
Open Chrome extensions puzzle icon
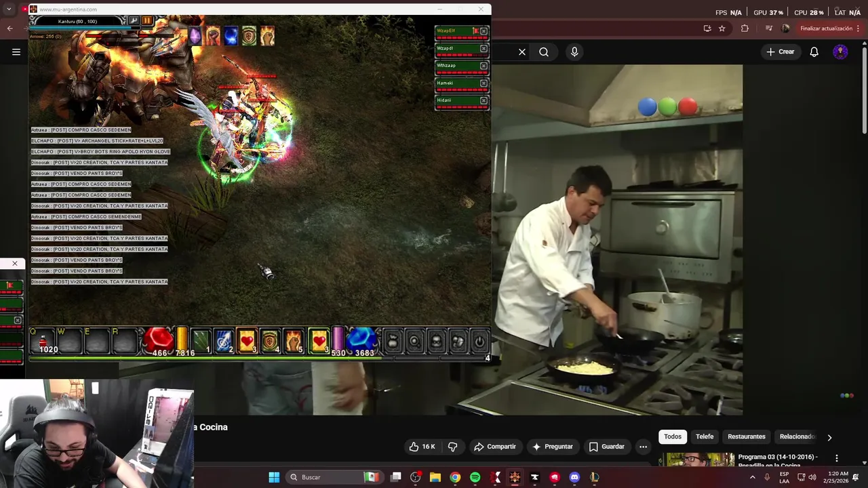pos(745,28)
